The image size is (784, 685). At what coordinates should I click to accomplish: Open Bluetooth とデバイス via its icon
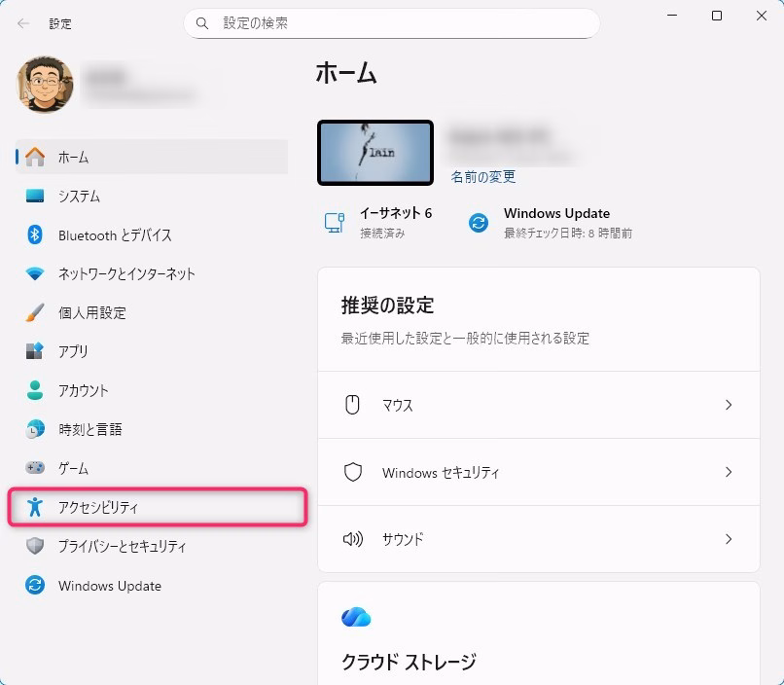(x=35, y=235)
